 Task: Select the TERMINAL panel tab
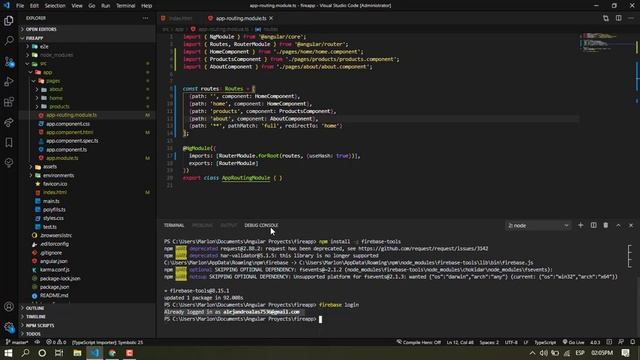(x=174, y=225)
